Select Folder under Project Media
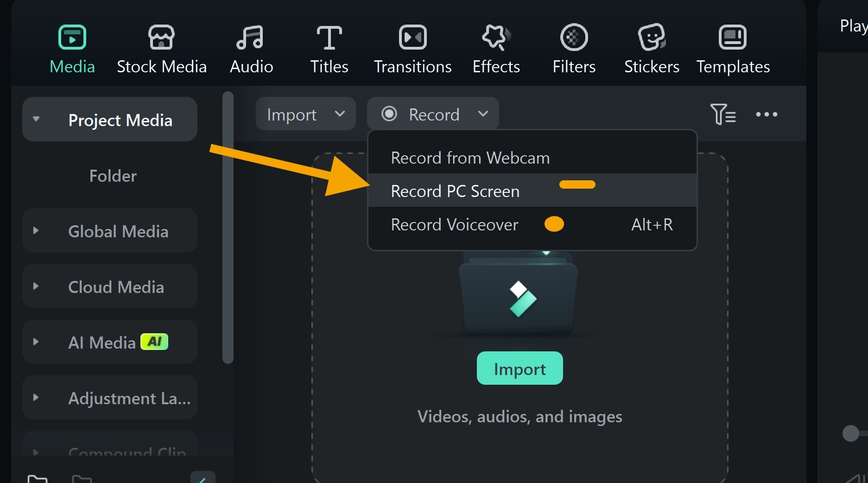Image resolution: width=868 pixels, height=483 pixels. pyautogui.click(x=113, y=176)
